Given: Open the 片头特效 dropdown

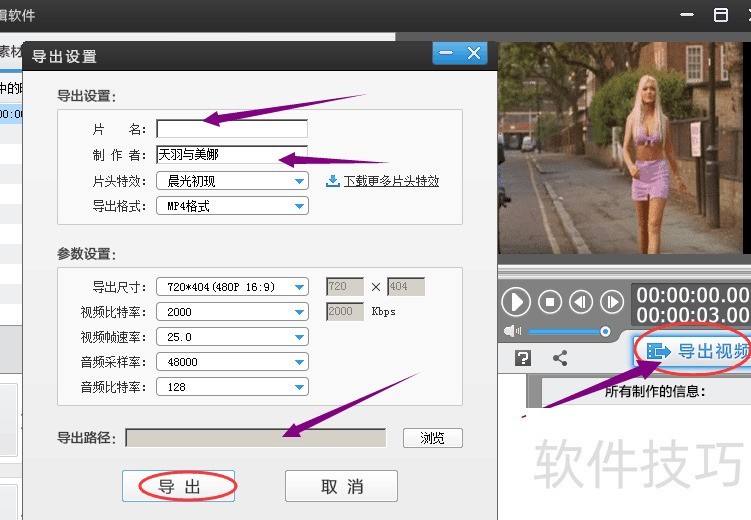Looking at the screenshot, I should tap(300, 181).
